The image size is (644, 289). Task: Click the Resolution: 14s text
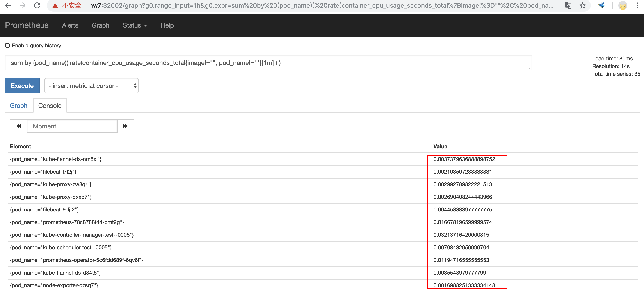coord(611,66)
